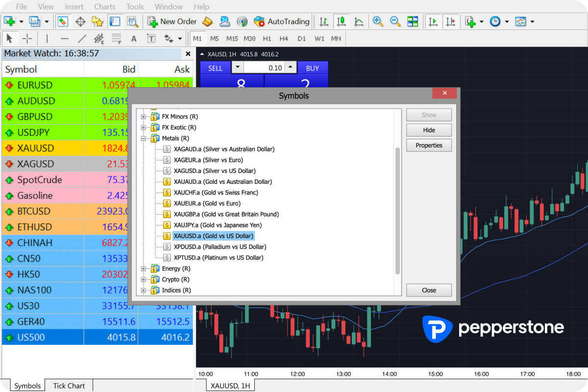Open the Data Window crosshair-circle icon
Viewport: 588px width, 392px height.
coord(80,22)
